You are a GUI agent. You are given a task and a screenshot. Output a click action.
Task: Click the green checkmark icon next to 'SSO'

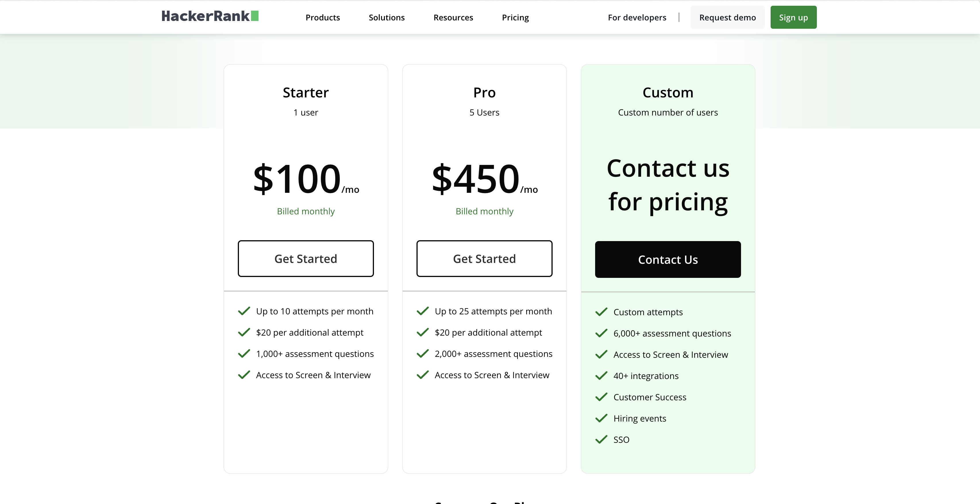[601, 439]
